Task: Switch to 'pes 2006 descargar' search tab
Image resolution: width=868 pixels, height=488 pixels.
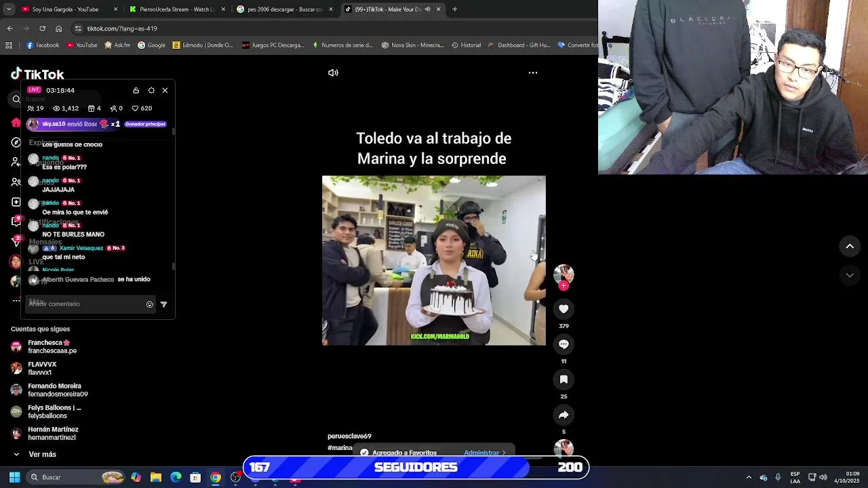Action: (x=285, y=9)
